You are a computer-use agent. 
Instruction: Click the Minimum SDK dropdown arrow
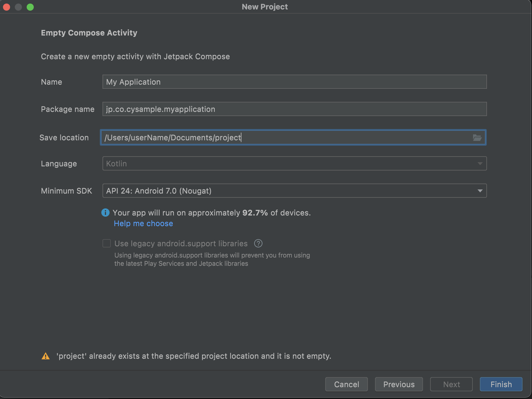480,191
